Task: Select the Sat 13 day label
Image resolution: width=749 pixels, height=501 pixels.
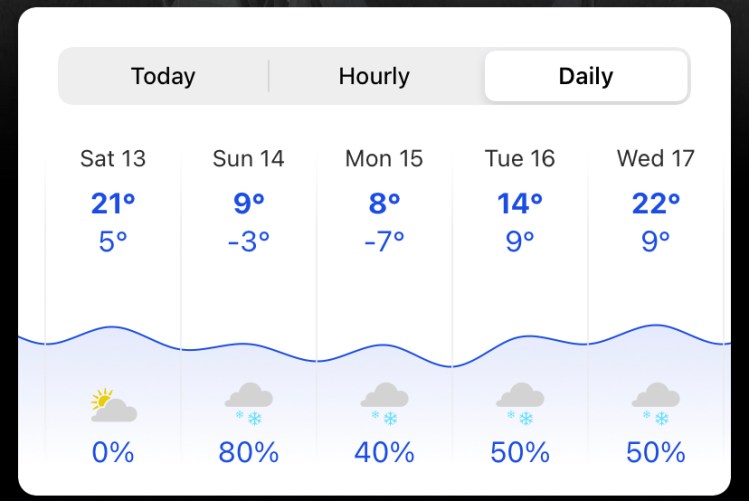Action: 113,158
